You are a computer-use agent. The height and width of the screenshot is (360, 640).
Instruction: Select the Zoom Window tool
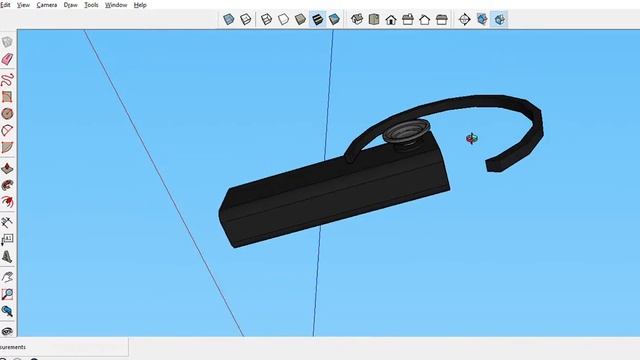click(7, 294)
